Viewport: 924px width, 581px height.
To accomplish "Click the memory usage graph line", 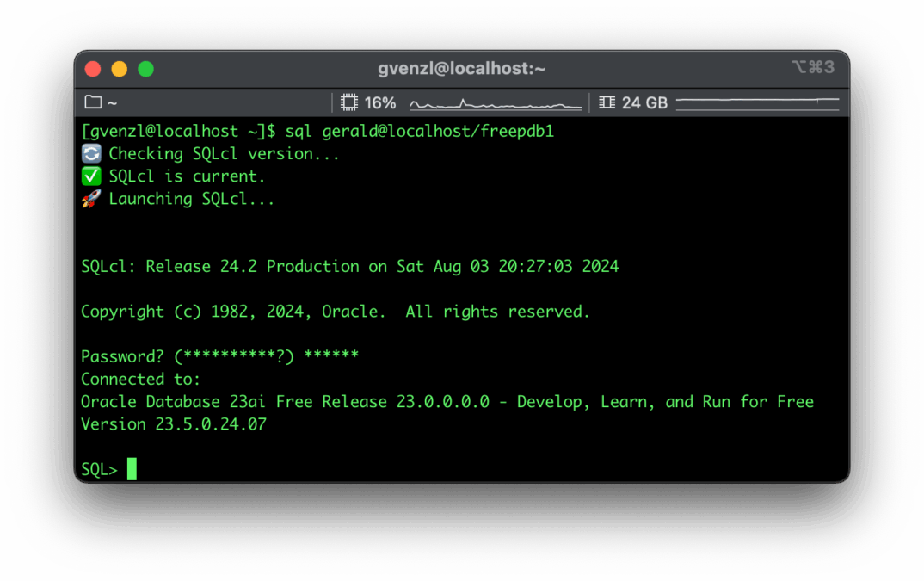I will (757, 104).
